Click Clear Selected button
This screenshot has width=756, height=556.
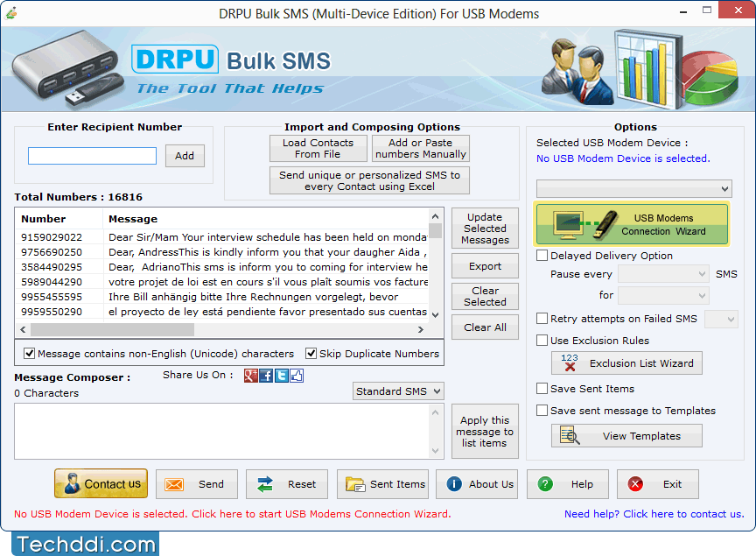pyautogui.click(x=485, y=296)
